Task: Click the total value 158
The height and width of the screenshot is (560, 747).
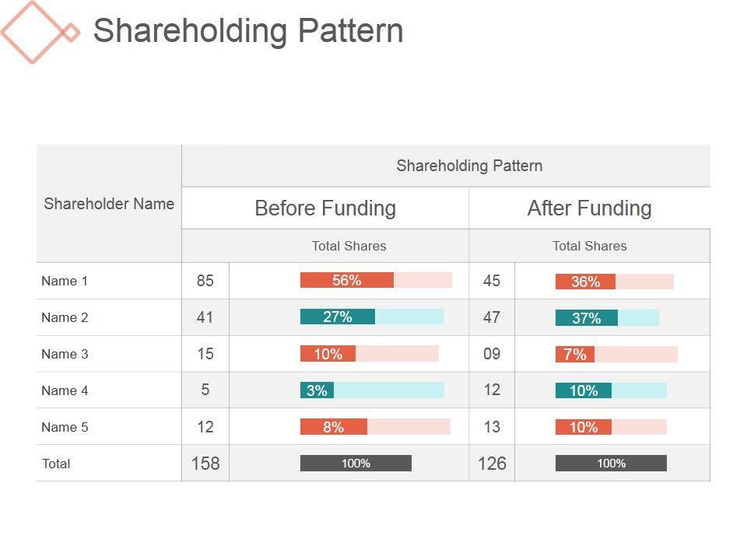Action: coord(205,464)
